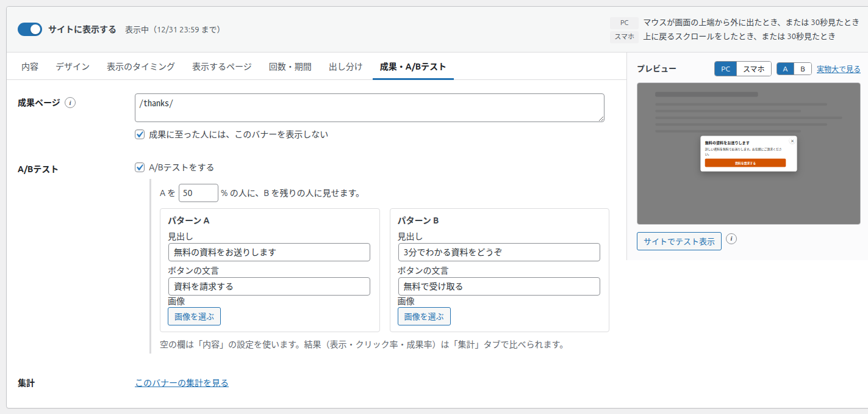Open the 出し分け tab
868x414 pixels.
346,67
